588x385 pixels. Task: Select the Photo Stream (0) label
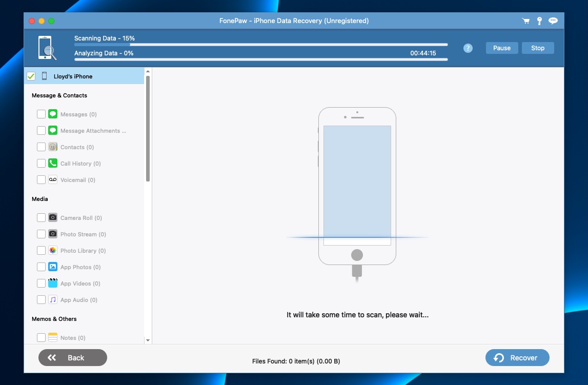pyautogui.click(x=83, y=234)
